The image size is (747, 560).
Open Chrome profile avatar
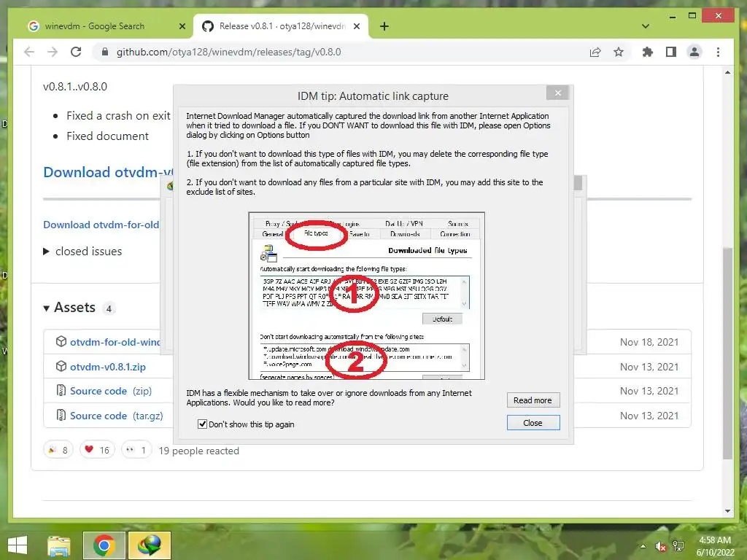click(694, 52)
